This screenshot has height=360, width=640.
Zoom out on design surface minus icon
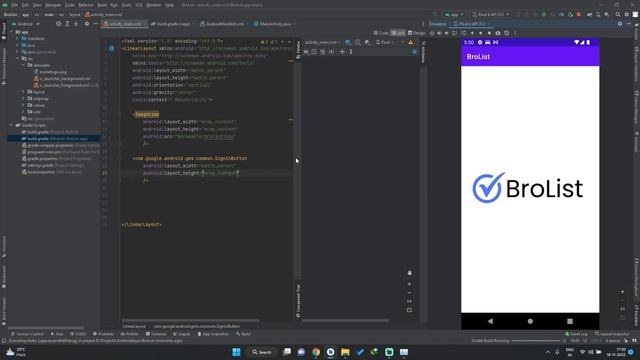[x=409, y=293]
